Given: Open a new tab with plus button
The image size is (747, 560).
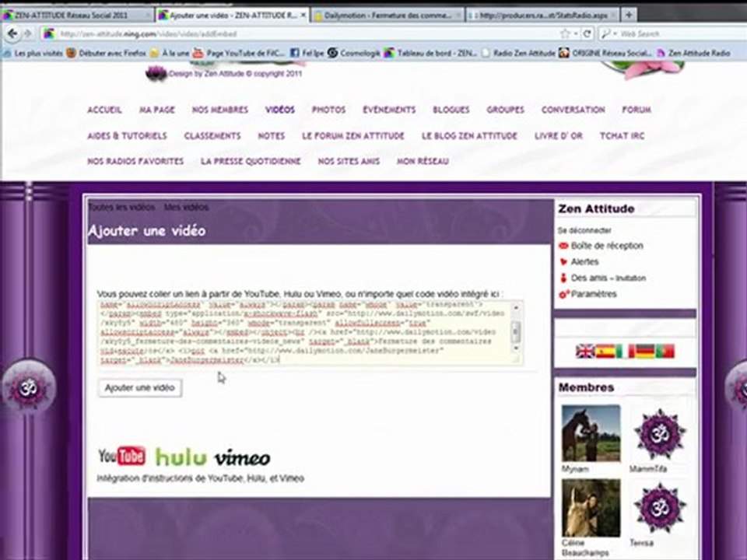Looking at the screenshot, I should [629, 16].
